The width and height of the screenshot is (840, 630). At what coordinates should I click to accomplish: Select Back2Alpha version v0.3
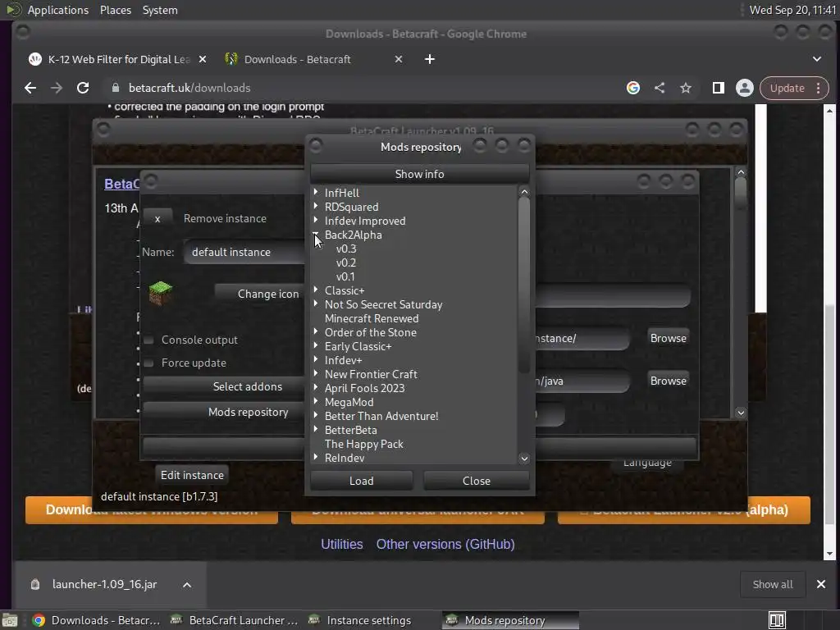pyautogui.click(x=346, y=249)
